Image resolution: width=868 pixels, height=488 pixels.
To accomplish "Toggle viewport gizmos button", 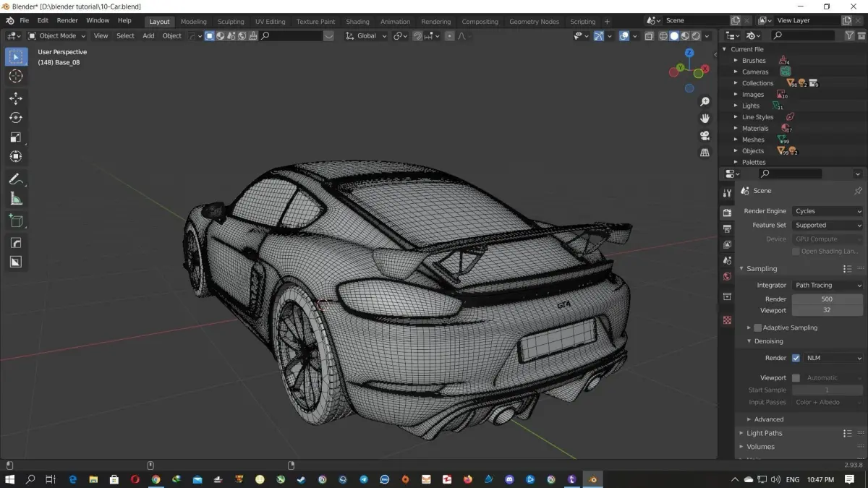I will click(x=598, y=35).
